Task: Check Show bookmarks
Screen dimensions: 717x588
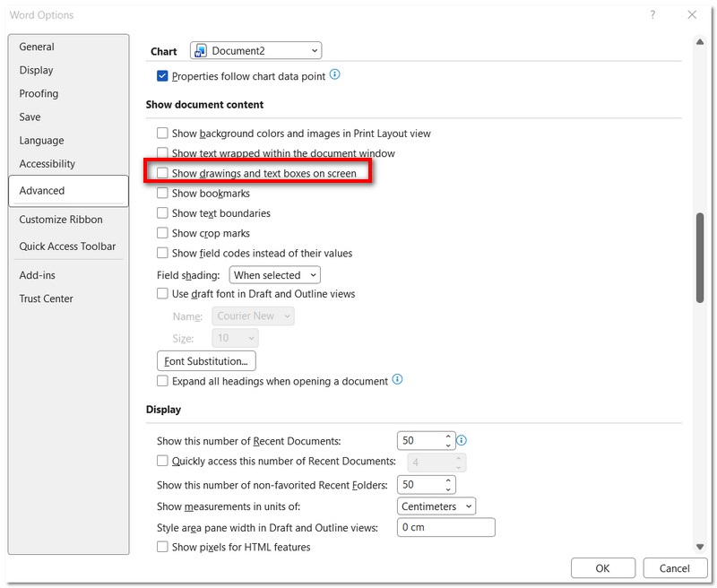Action: (x=162, y=193)
